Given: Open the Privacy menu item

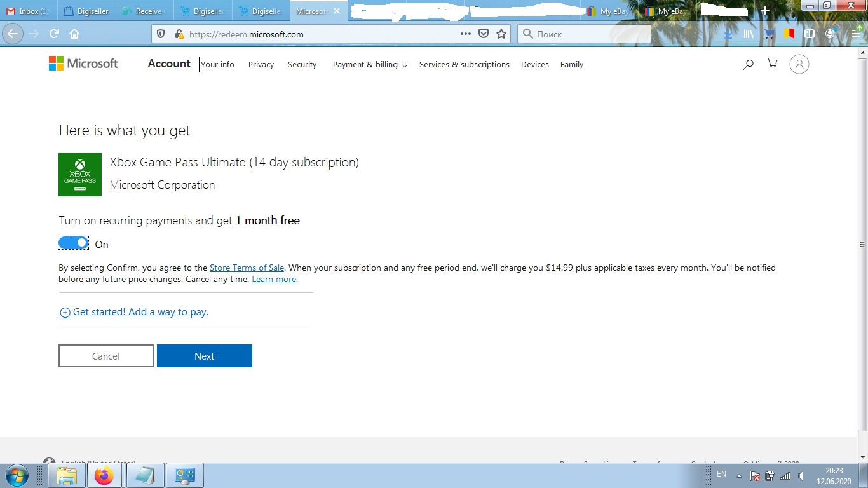Looking at the screenshot, I should click(x=261, y=65).
